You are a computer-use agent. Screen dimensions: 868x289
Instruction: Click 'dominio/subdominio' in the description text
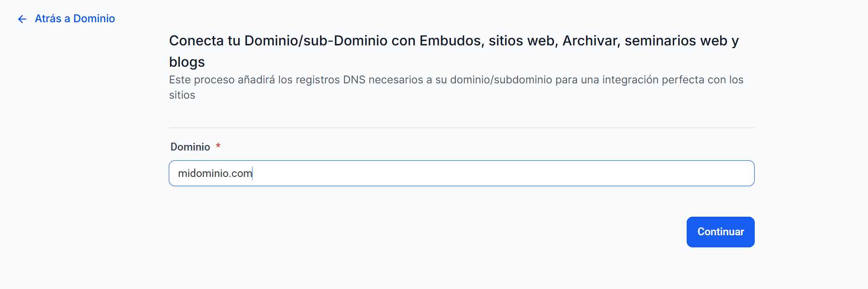[501, 80]
